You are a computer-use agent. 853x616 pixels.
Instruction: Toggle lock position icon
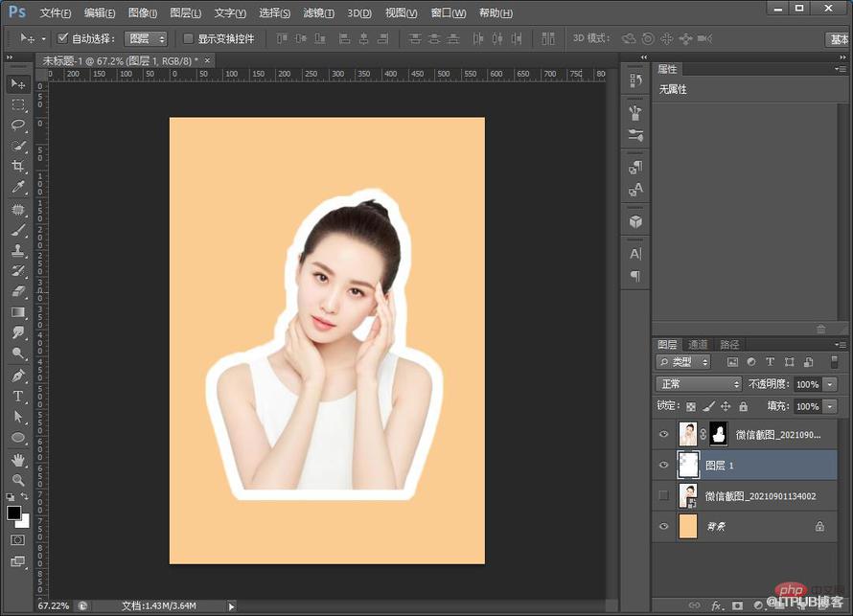pyautogui.click(x=726, y=406)
